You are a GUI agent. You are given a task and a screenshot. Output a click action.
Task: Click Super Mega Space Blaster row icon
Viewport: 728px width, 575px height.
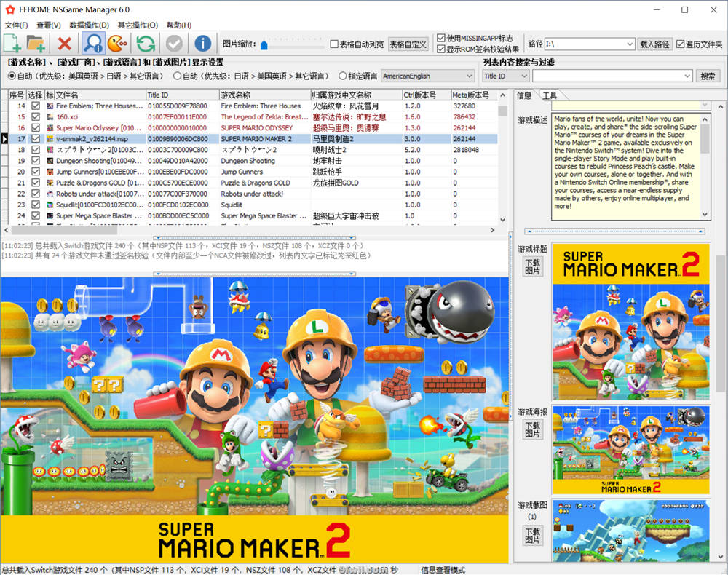pyautogui.click(x=50, y=215)
